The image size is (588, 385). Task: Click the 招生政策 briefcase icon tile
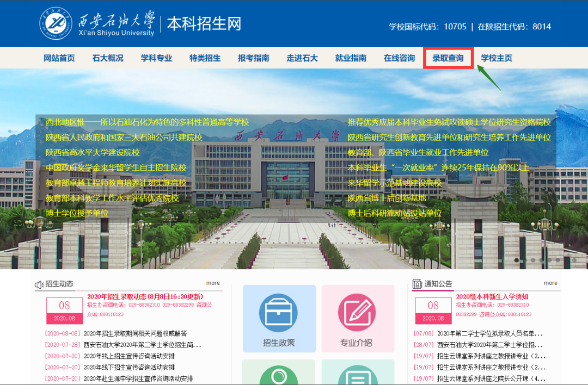[279, 319]
